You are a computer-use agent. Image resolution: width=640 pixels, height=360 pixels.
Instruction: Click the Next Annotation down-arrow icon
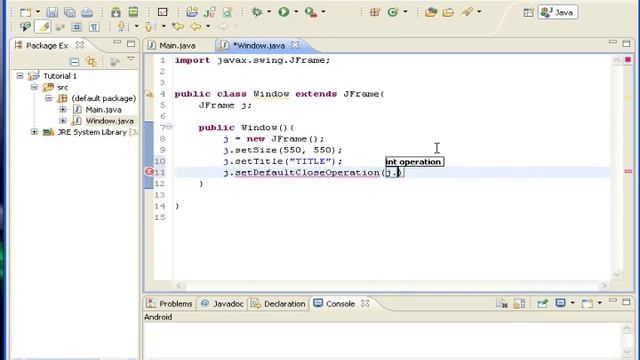(122, 27)
